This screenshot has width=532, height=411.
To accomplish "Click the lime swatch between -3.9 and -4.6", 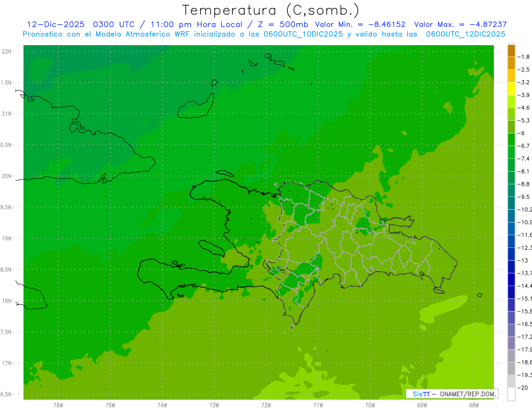I will (511, 102).
